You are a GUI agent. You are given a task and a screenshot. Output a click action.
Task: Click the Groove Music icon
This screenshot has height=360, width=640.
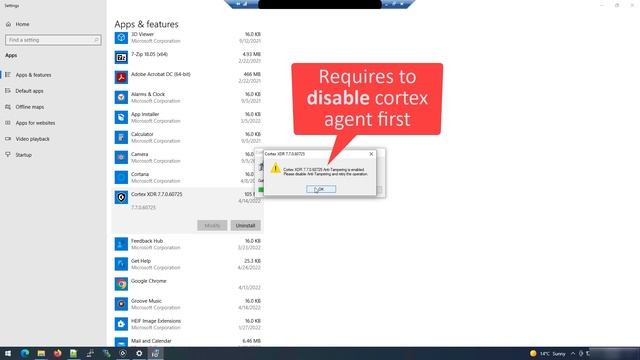(121, 304)
